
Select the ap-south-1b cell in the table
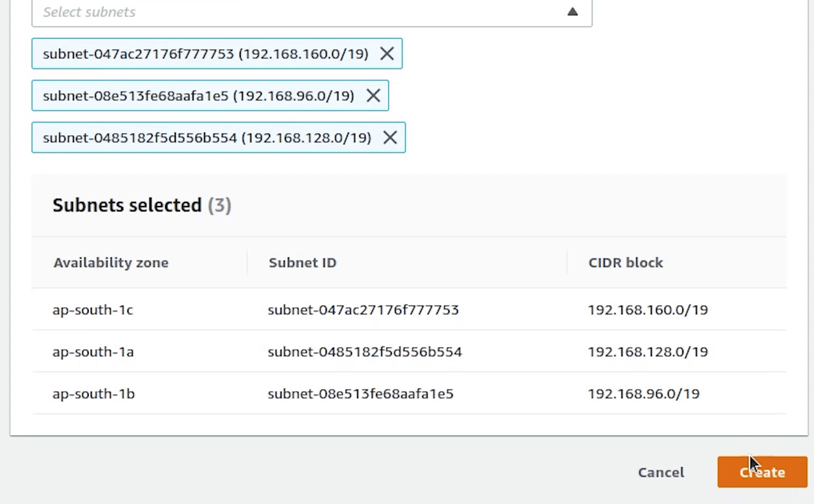click(x=93, y=393)
